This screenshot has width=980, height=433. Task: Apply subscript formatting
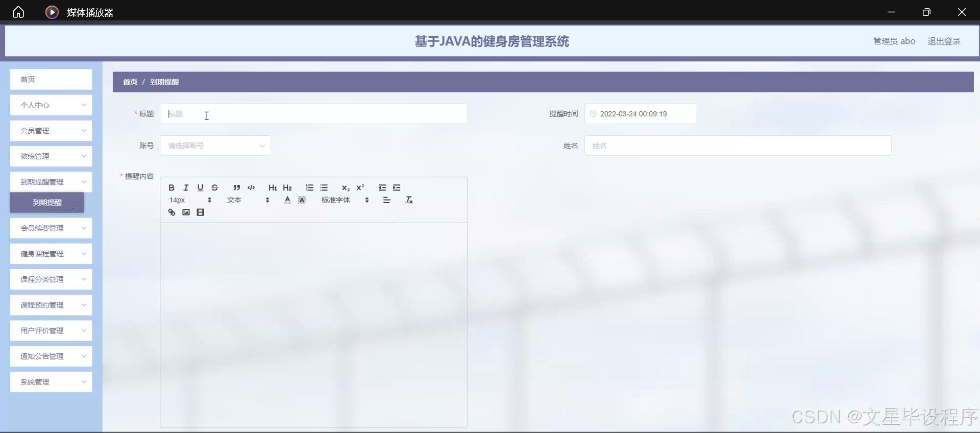346,188
